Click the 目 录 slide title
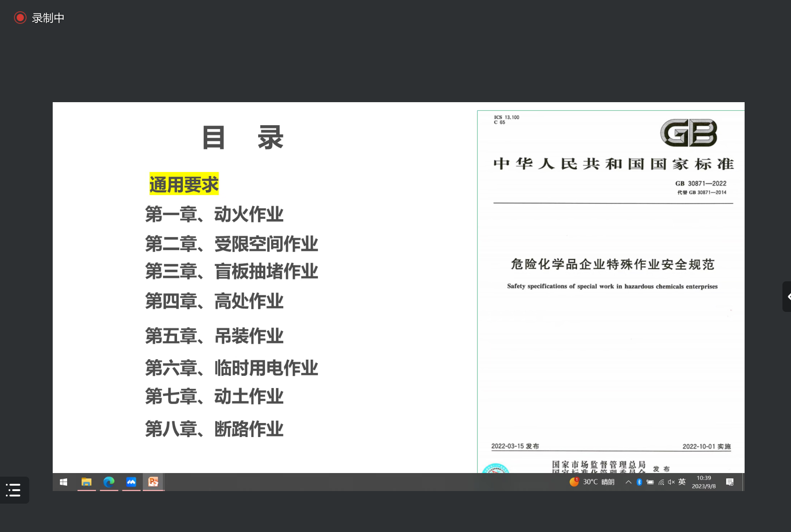Screen dimensions: 791x532 [x=243, y=138]
